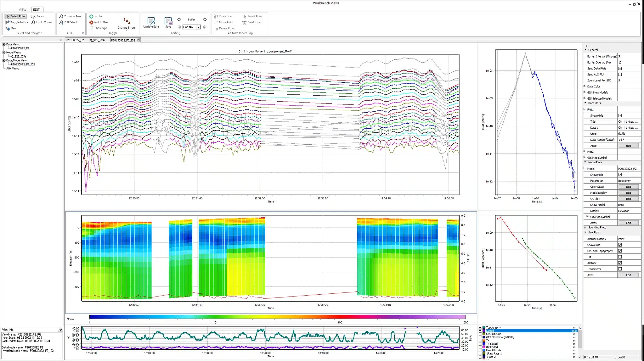Click Edit button for Color Scale
644x361 pixels.
[x=629, y=187]
